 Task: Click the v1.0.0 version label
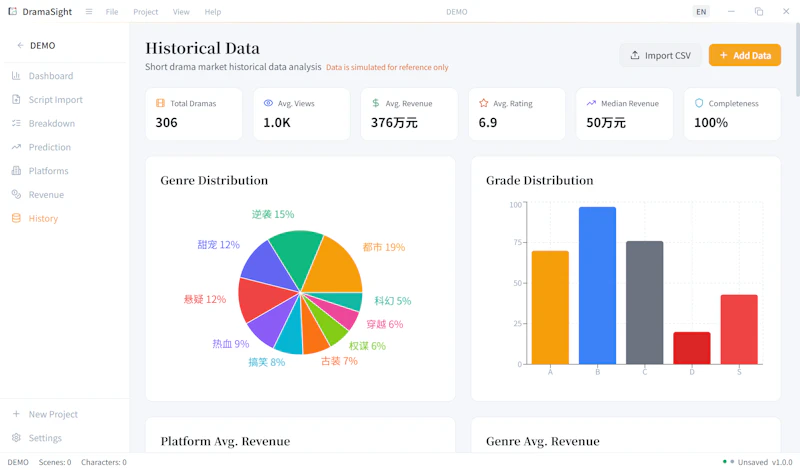click(x=782, y=462)
